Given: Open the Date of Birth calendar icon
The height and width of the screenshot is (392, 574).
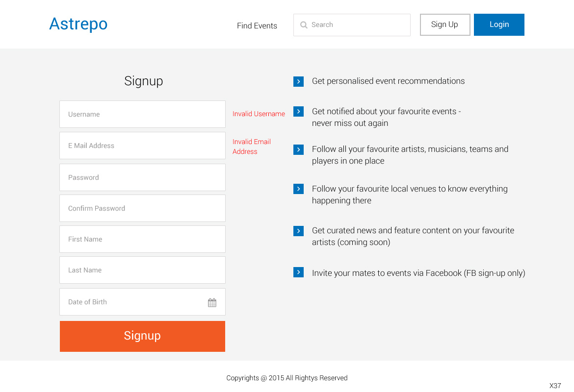Looking at the screenshot, I should pos(212,302).
